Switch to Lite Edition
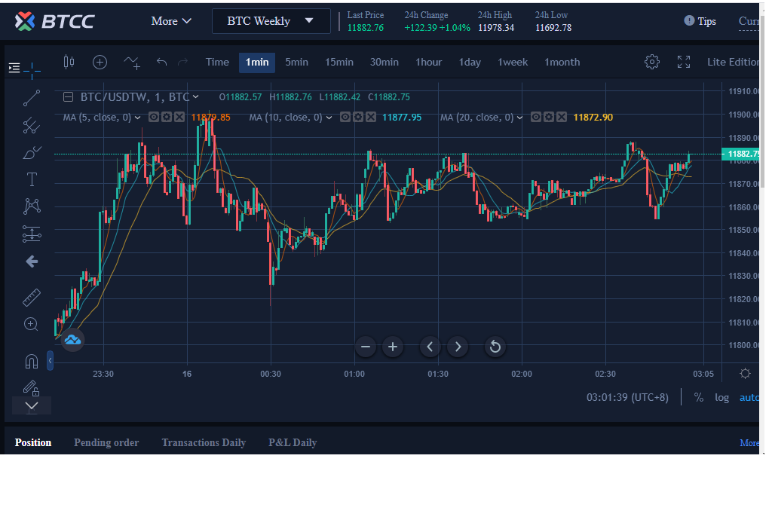This screenshot has width=772, height=532. click(733, 62)
